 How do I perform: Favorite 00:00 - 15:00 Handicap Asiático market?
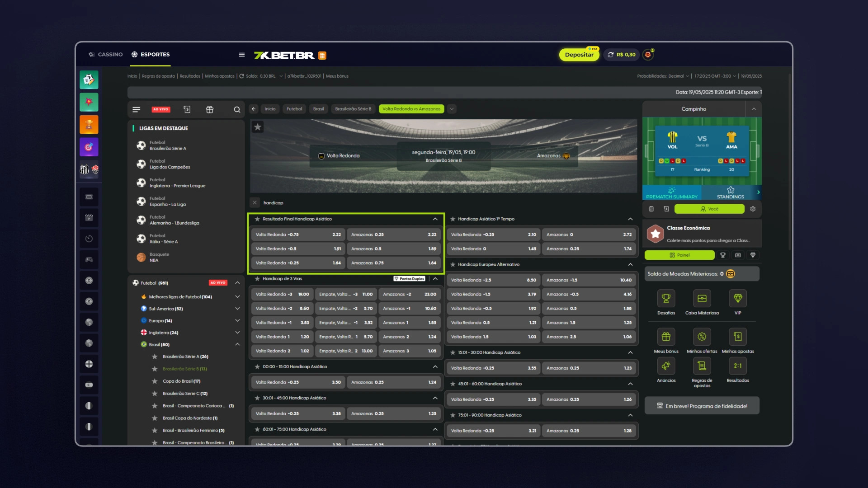[x=257, y=367]
